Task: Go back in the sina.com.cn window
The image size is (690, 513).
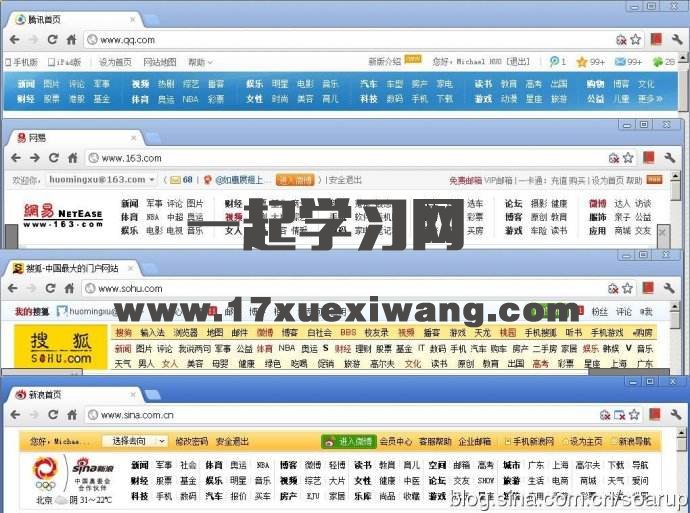Action: click(x=15, y=414)
